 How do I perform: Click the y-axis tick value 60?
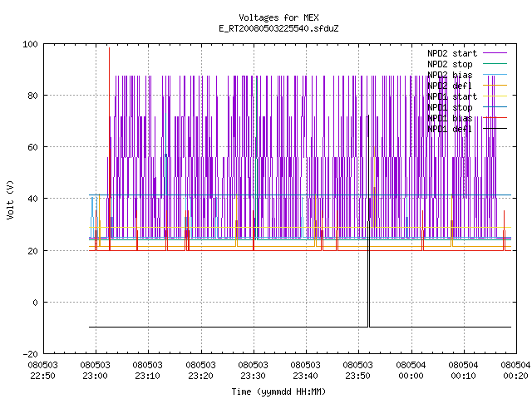point(32,147)
